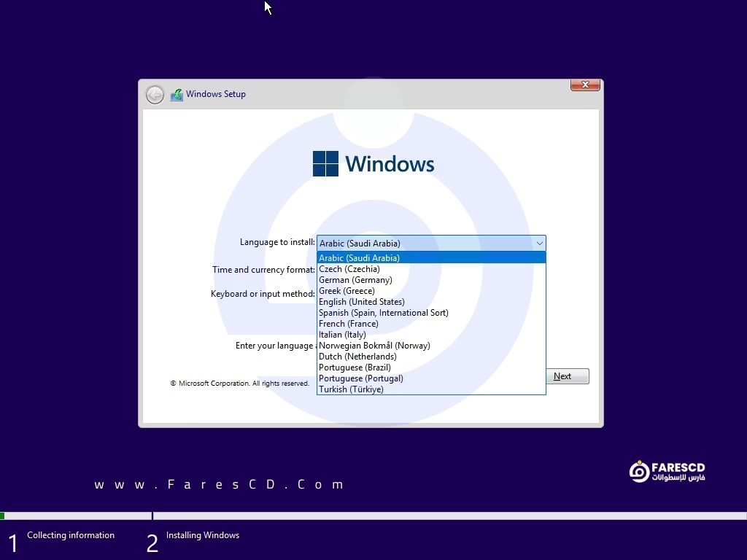Pick Dutch (Netherlands) from the list
The height and width of the screenshot is (560, 747).
click(x=431, y=357)
